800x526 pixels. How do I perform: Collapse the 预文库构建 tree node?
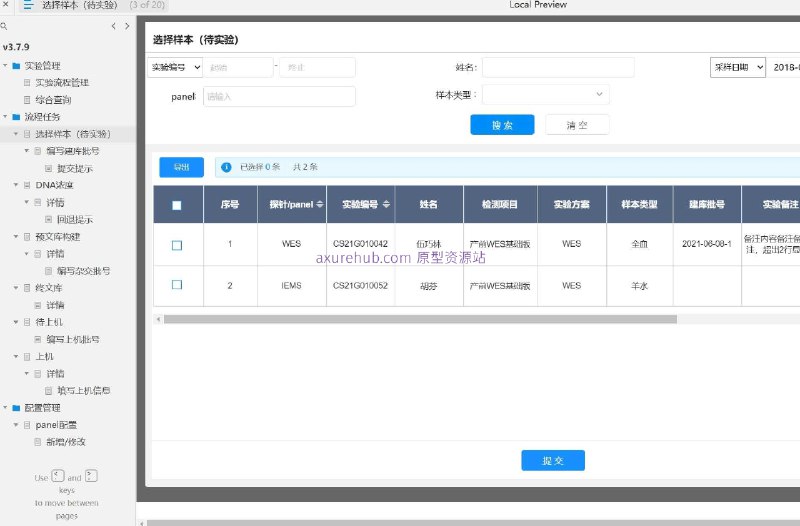click(16, 236)
